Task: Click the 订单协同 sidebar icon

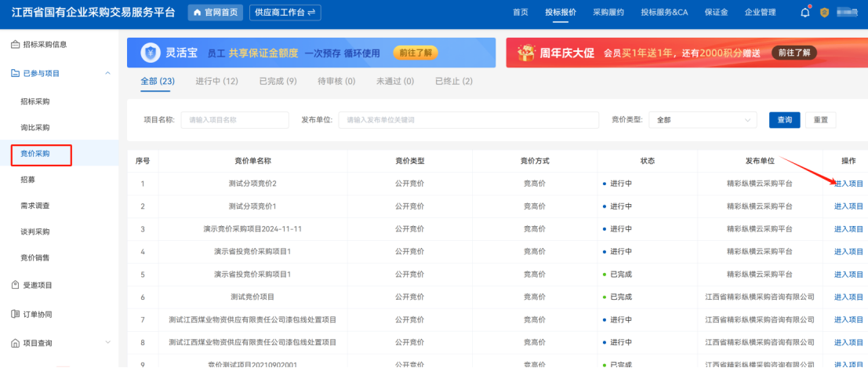Action: pyautogui.click(x=16, y=314)
